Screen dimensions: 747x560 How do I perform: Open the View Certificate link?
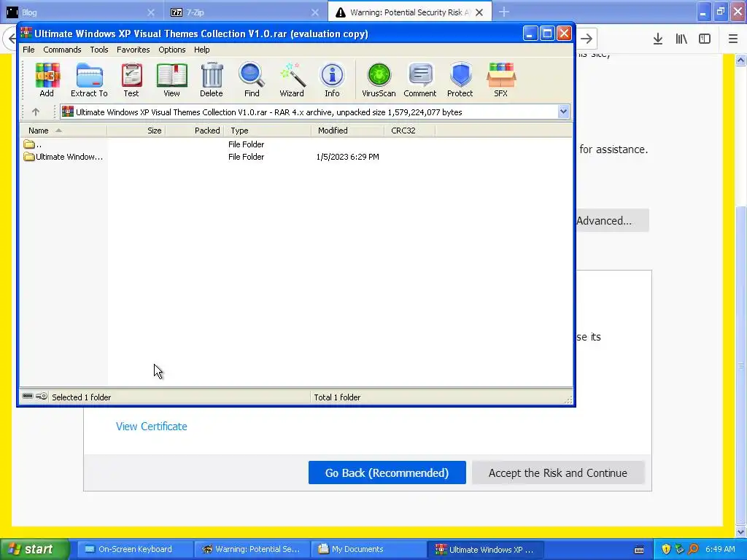[152, 426]
